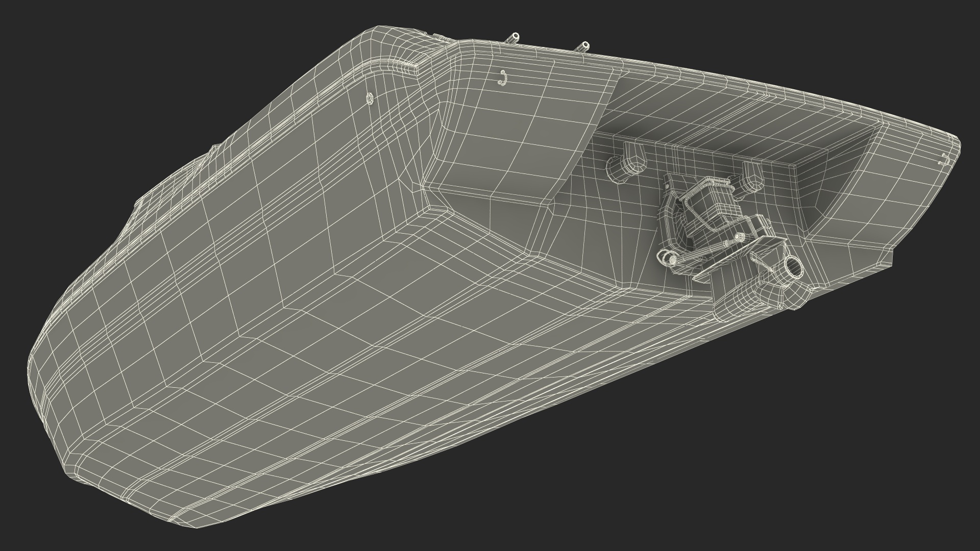Click the jet pump nozzle outlet

pyautogui.click(x=795, y=266)
